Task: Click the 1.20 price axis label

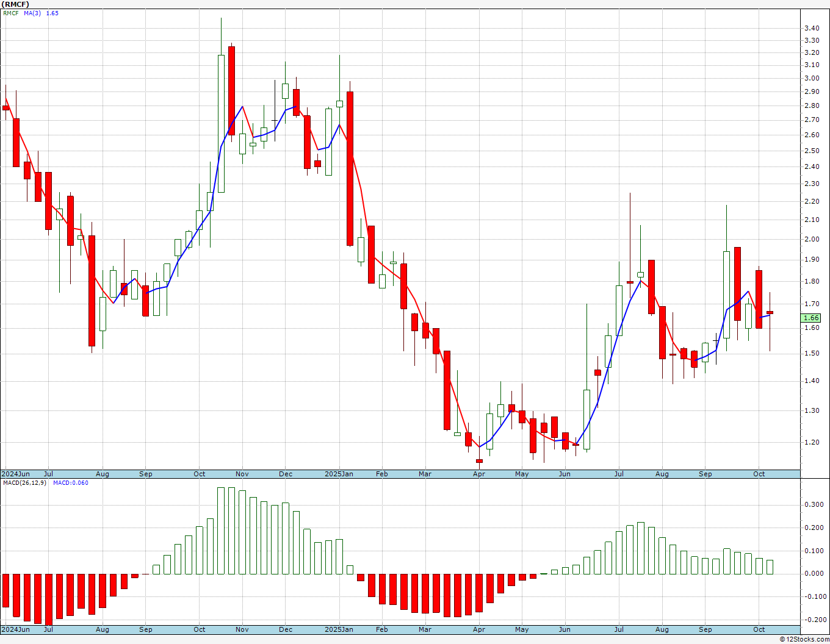Action: pyautogui.click(x=812, y=442)
